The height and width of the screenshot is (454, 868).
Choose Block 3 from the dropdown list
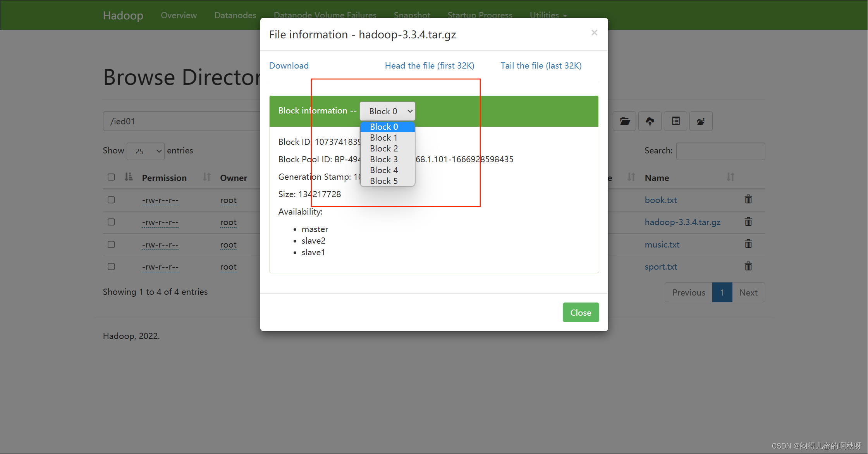[383, 159]
